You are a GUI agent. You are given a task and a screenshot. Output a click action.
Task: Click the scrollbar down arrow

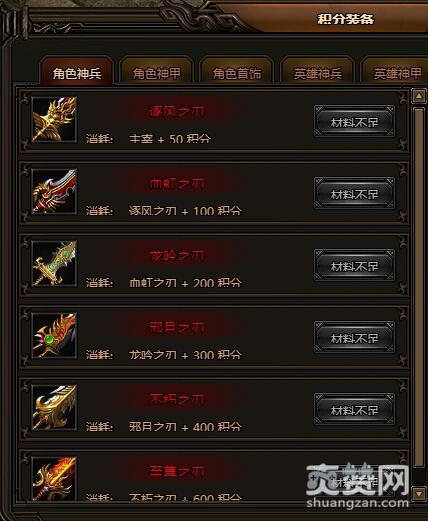point(419,493)
